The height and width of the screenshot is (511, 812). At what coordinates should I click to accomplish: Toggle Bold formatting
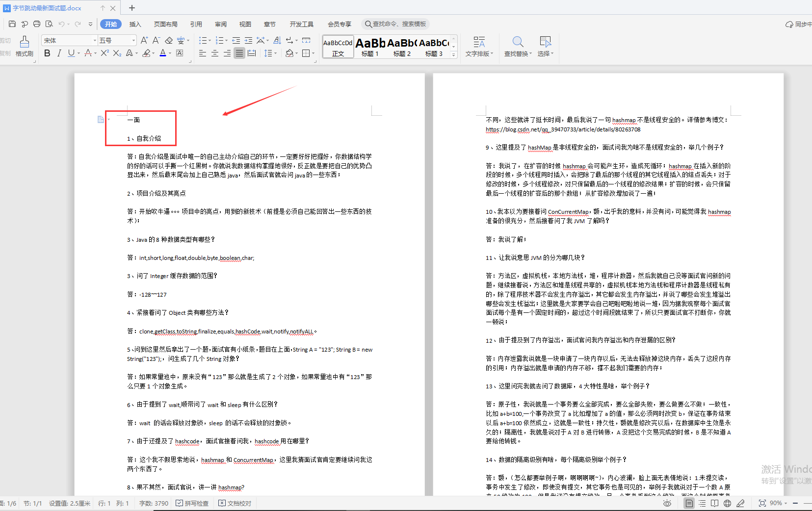tap(47, 53)
